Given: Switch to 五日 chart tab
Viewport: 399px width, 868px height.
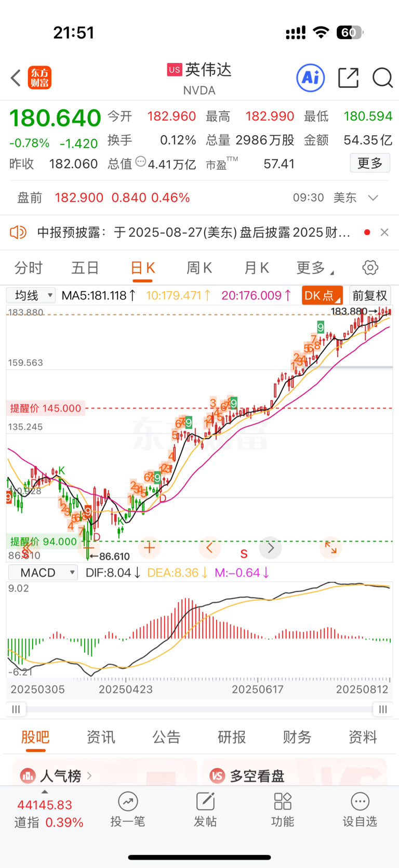Looking at the screenshot, I should [85, 268].
